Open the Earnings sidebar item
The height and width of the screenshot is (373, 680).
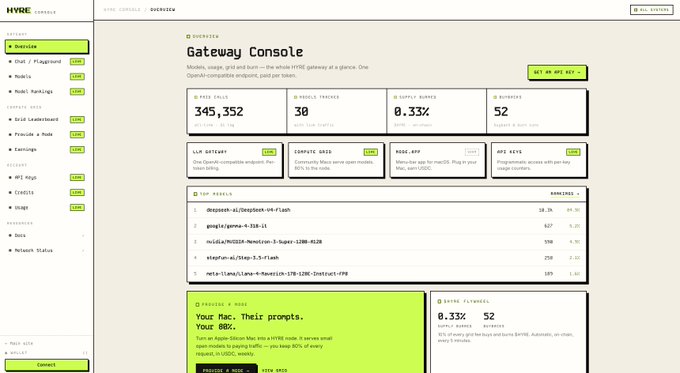(47, 149)
